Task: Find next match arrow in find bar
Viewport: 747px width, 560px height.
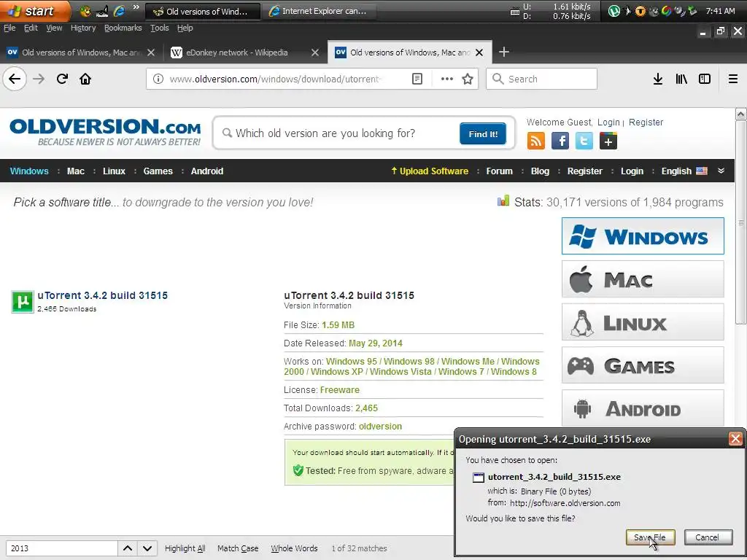Action: click(147, 548)
